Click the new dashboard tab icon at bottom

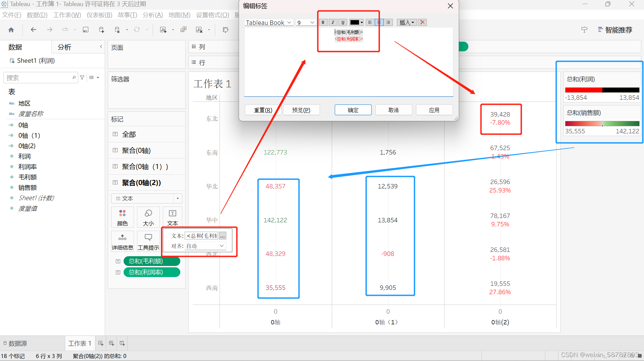(x=111, y=343)
